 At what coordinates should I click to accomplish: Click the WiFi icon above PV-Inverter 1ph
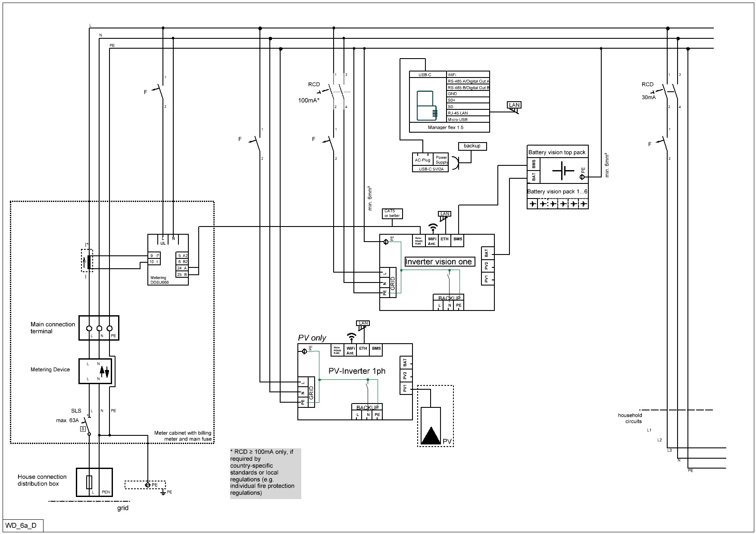point(352,336)
